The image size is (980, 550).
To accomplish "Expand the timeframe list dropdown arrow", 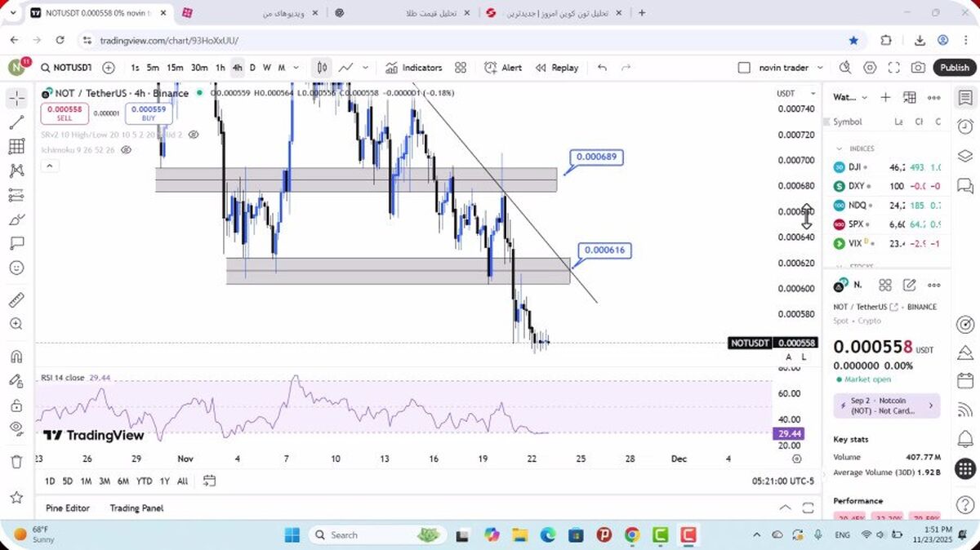I will point(296,68).
